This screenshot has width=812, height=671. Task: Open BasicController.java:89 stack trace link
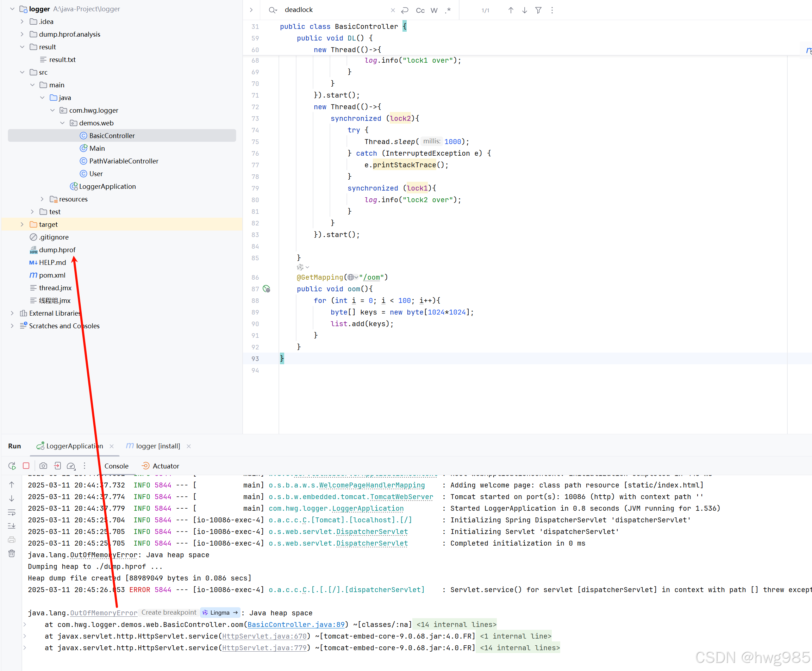(296, 625)
